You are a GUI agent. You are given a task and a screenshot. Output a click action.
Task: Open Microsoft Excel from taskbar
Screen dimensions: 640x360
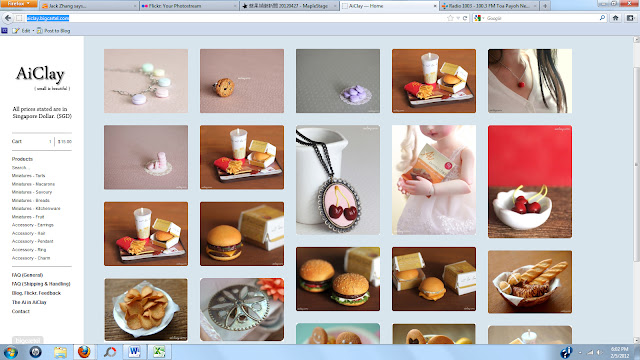pos(159,352)
